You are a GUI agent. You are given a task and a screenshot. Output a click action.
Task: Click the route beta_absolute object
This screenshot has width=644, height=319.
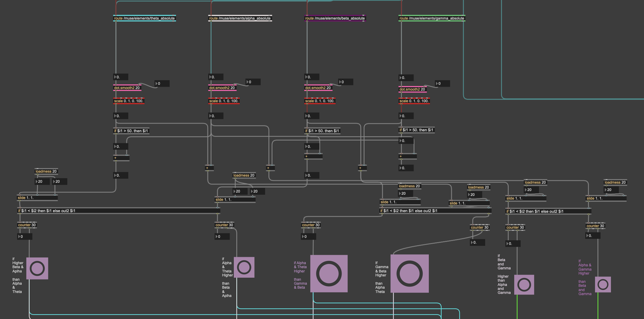pyautogui.click(x=335, y=18)
